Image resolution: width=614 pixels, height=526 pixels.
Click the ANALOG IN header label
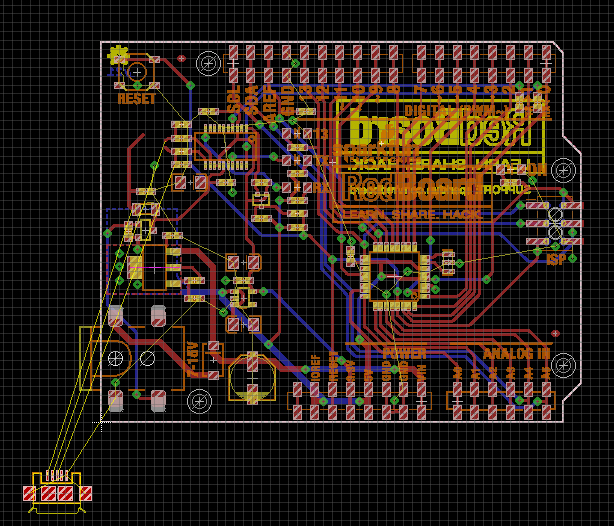pos(517,354)
